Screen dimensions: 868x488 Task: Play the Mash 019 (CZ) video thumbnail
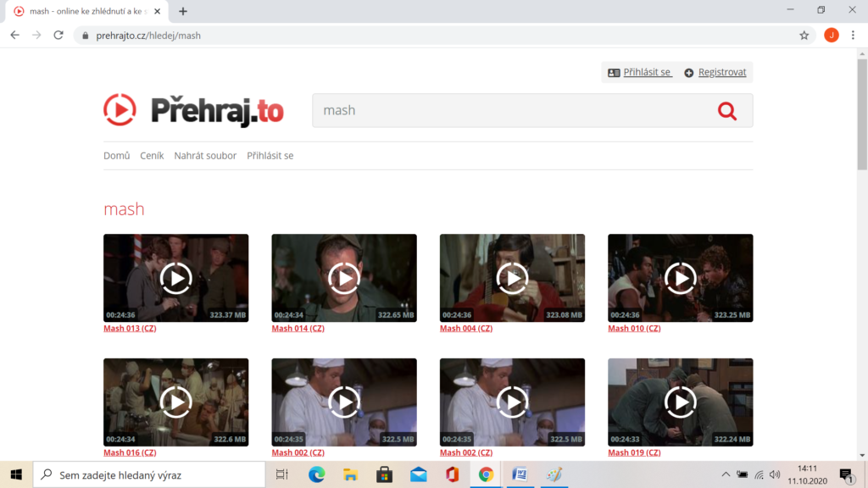pos(681,402)
